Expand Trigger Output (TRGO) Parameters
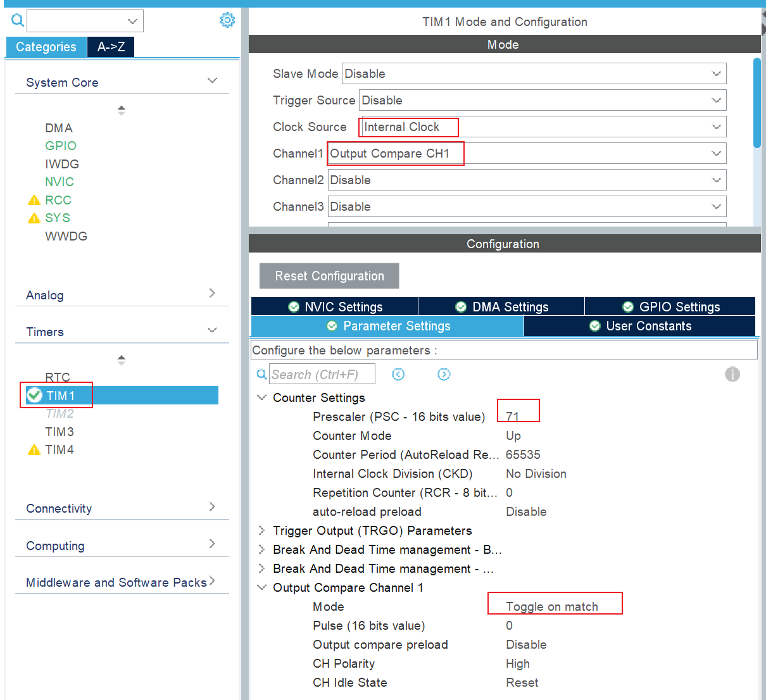Image resolution: width=766 pixels, height=700 pixels. click(261, 530)
